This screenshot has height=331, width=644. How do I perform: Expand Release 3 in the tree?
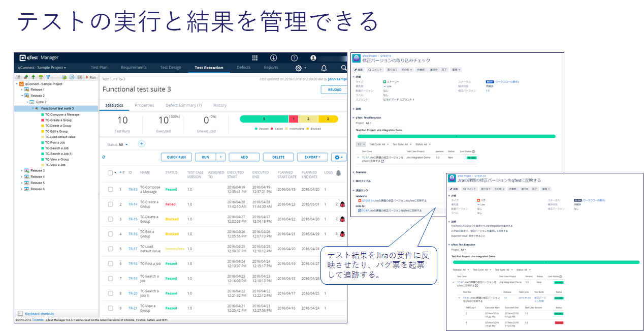[21, 170]
